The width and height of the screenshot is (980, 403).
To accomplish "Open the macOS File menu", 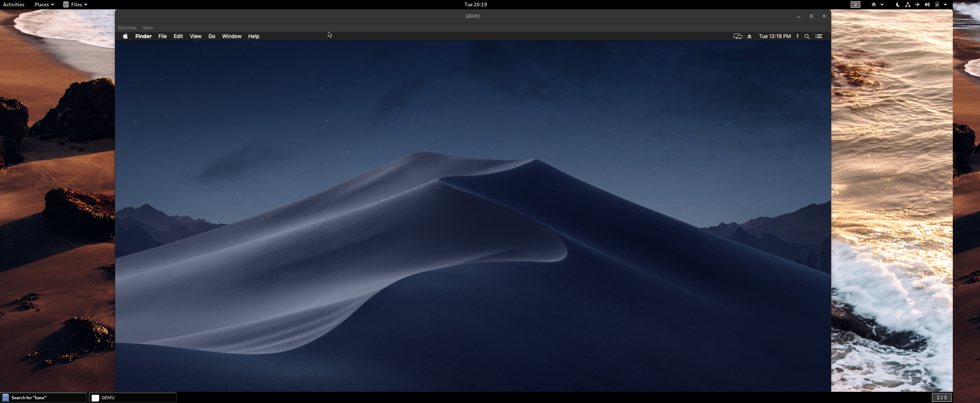I will click(163, 36).
